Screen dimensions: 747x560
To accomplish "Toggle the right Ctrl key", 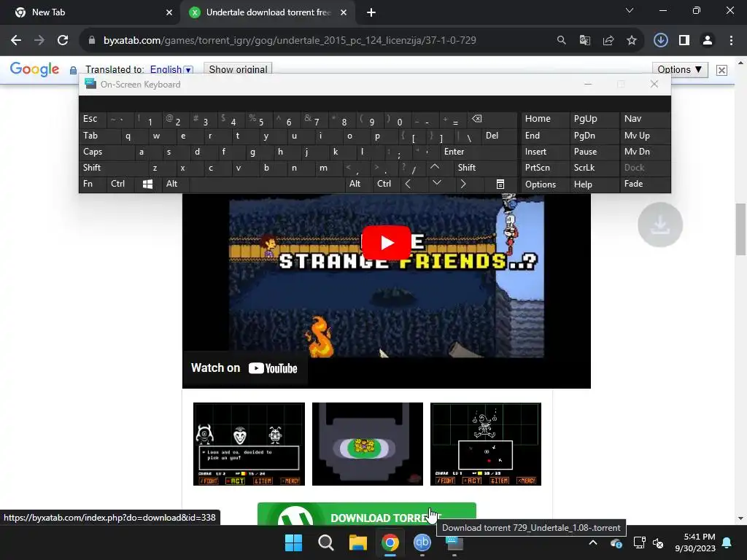I will [x=386, y=184].
